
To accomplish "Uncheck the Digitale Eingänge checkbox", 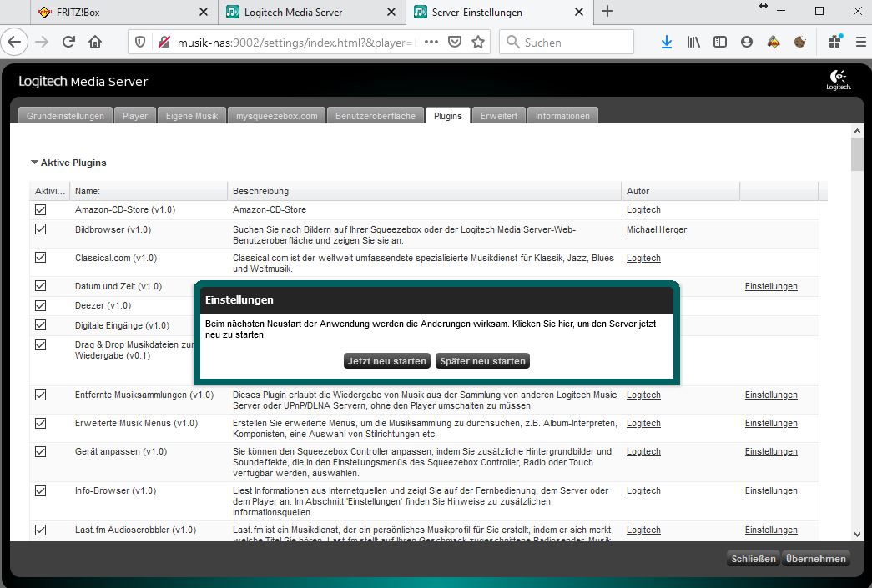I will (41, 324).
